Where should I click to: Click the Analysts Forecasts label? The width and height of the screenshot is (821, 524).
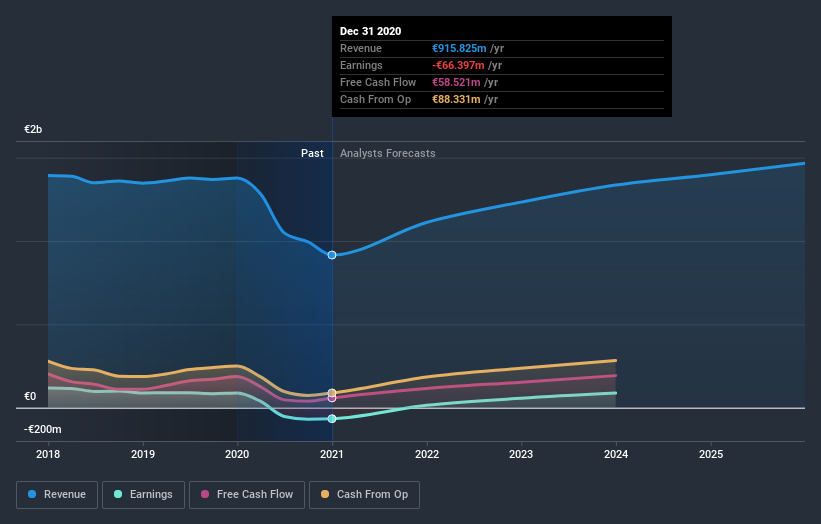387,153
